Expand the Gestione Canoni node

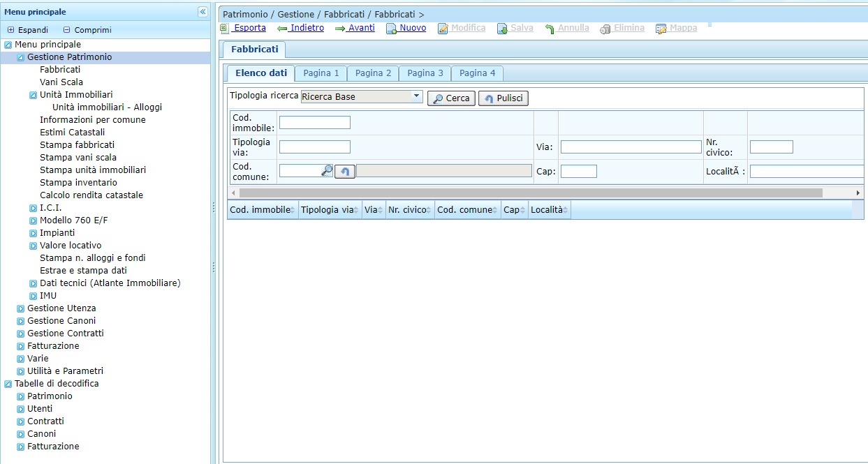point(20,321)
